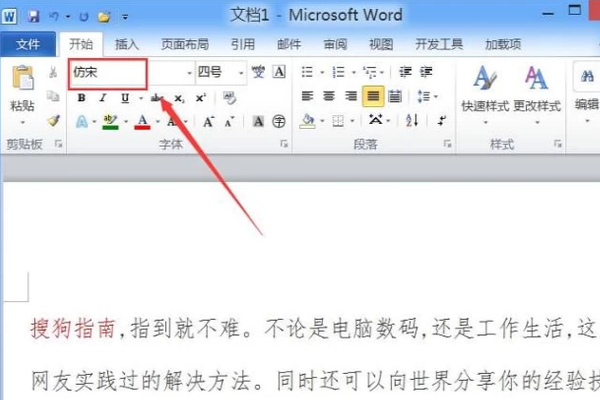Switch to the 引用 tab
This screenshot has width=600, height=400.
[243, 44]
